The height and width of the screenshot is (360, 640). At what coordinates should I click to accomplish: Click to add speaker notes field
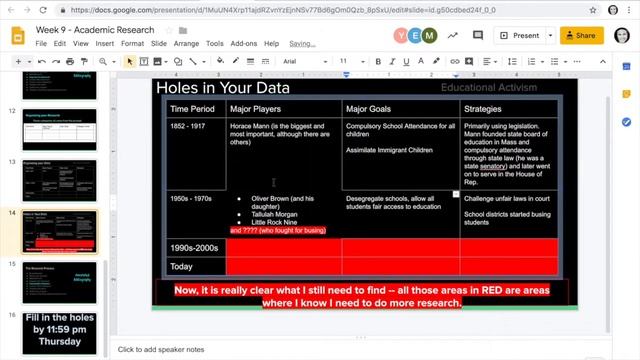coord(361,349)
